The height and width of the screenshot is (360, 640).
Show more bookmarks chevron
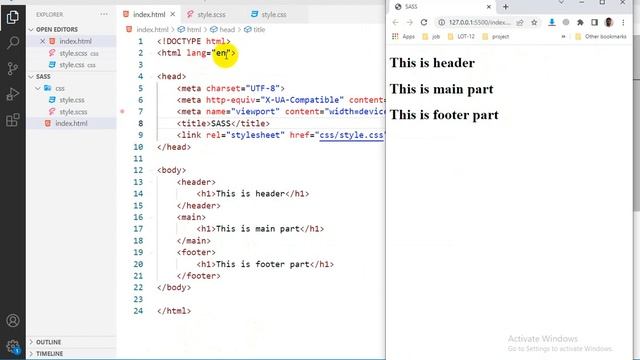tap(563, 36)
